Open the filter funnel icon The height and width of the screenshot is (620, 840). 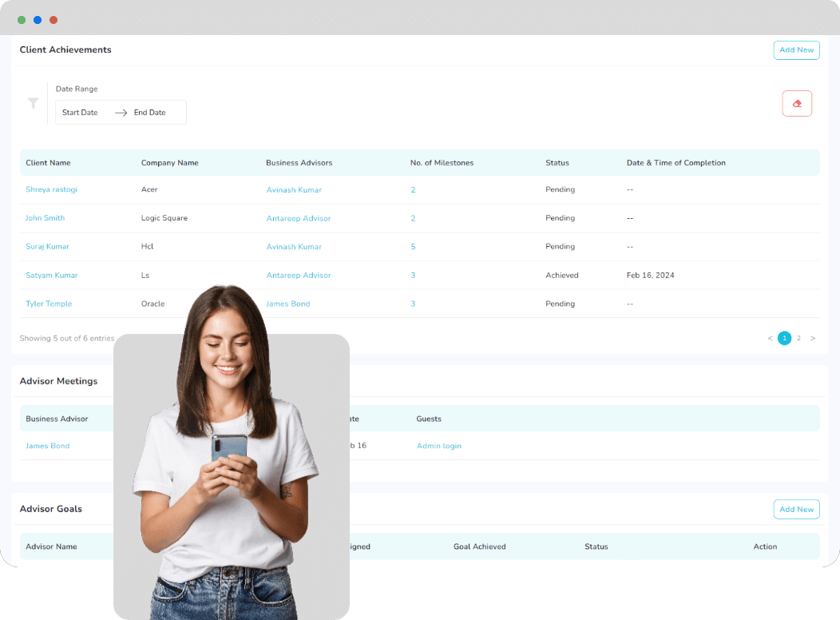pos(33,103)
